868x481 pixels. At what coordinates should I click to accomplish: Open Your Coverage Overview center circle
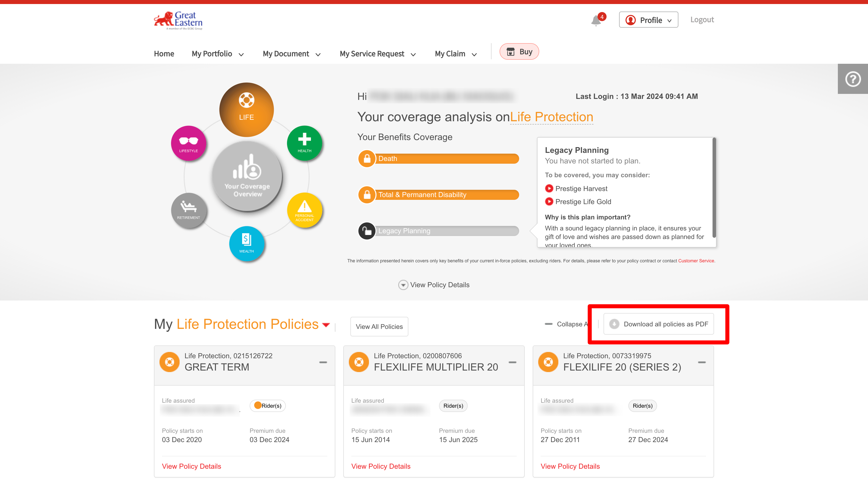click(247, 176)
